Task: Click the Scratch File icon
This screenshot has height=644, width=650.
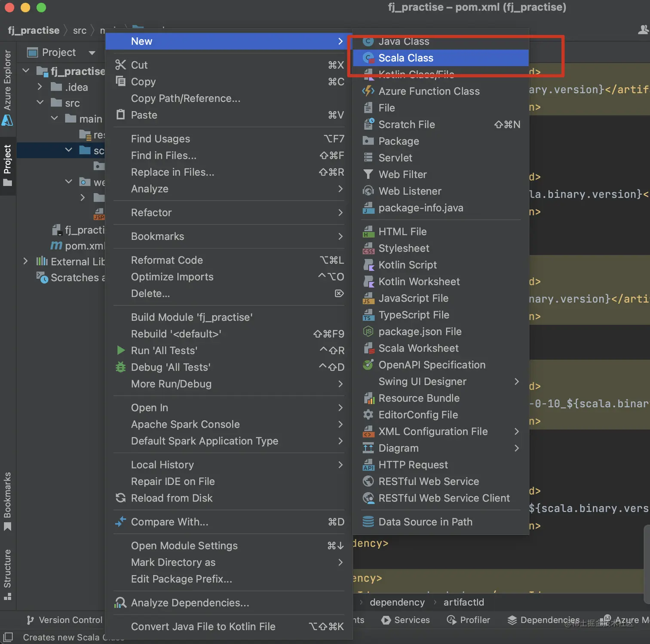Action: tap(368, 125)
